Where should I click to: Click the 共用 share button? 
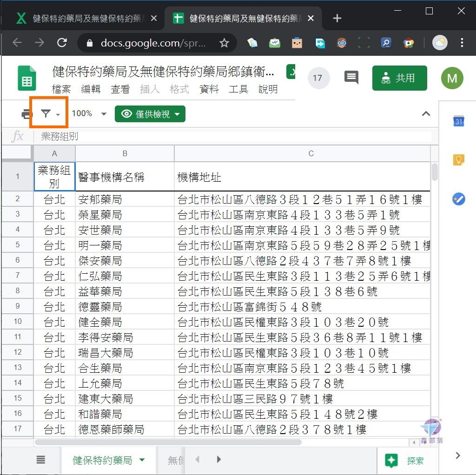click(x=399, y=78)
